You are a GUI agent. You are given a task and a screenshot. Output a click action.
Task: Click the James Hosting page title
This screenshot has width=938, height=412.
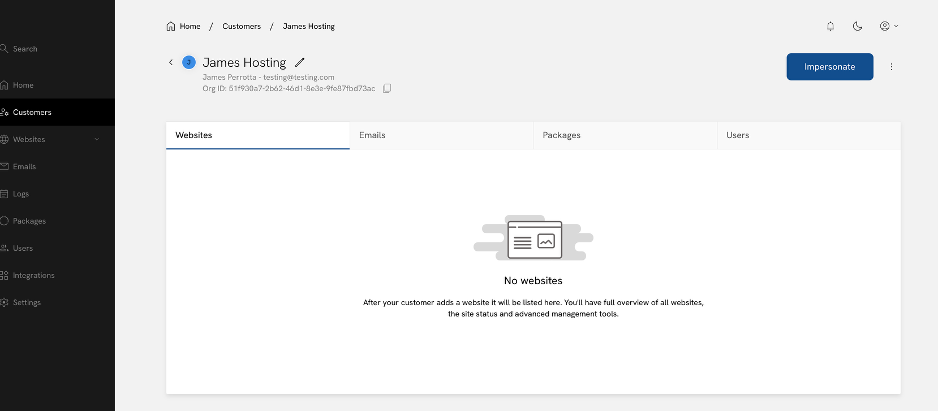point(245,62)
